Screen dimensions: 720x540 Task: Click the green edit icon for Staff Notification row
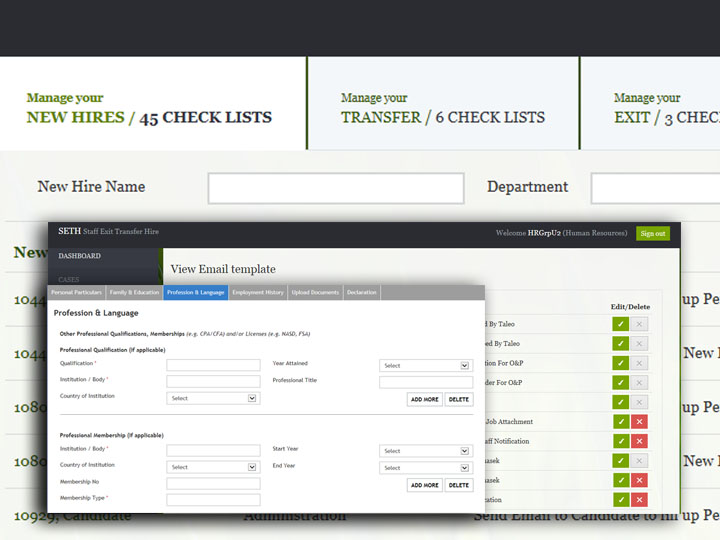click(621, 441)
